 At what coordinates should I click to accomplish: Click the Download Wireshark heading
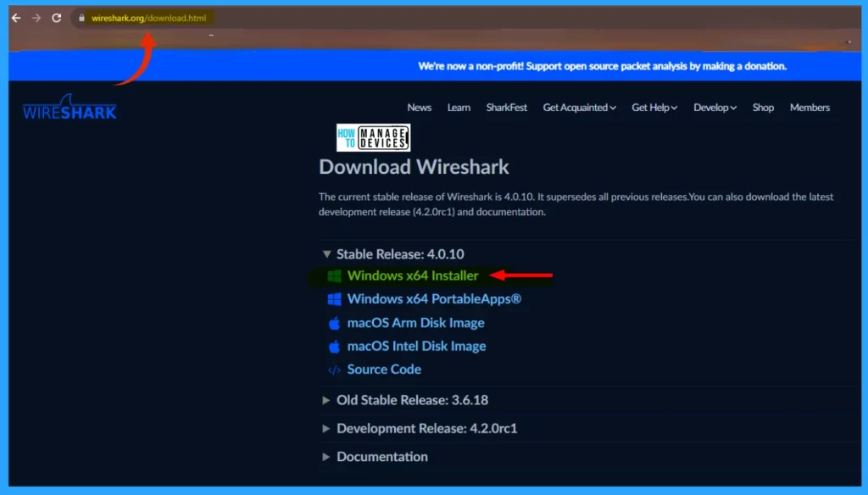(414, 167)
